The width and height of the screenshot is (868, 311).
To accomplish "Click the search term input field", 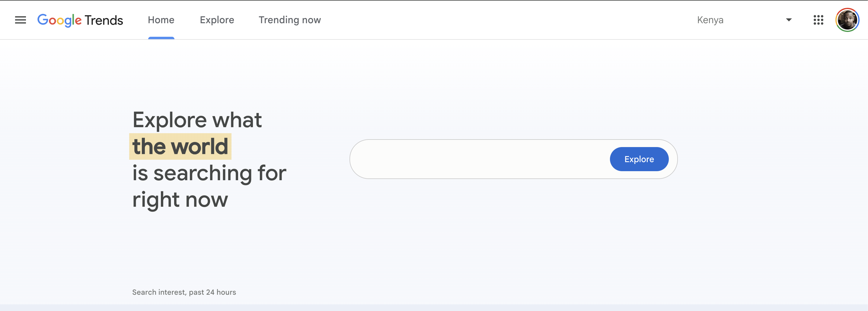I will 472,159.
